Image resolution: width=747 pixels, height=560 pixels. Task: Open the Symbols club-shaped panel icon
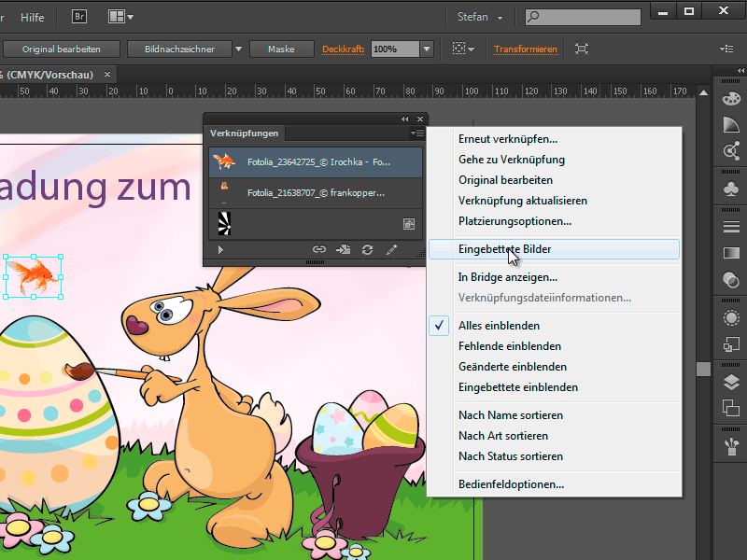[x=731, y=189]
